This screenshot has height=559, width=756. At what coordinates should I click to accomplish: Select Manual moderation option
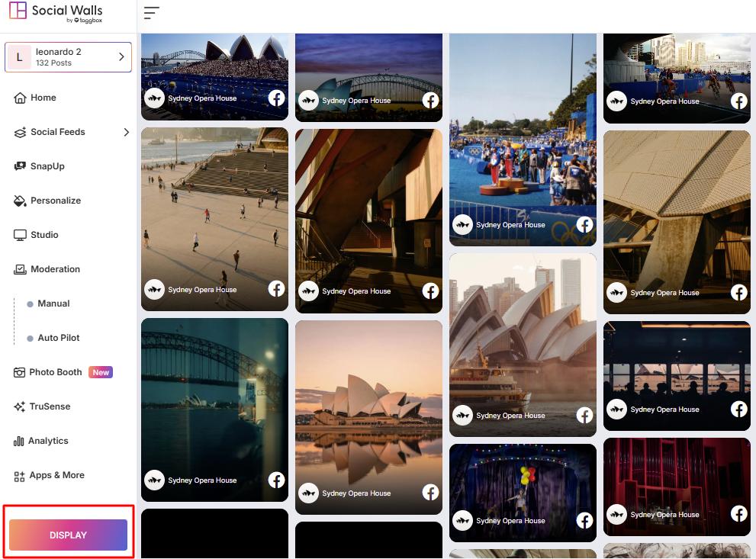(x=53, y=304)
